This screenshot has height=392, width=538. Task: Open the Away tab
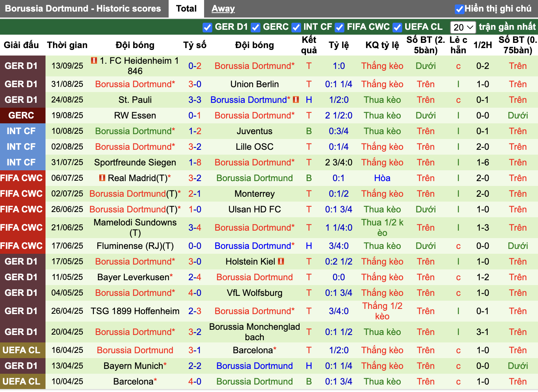point(223,9)
